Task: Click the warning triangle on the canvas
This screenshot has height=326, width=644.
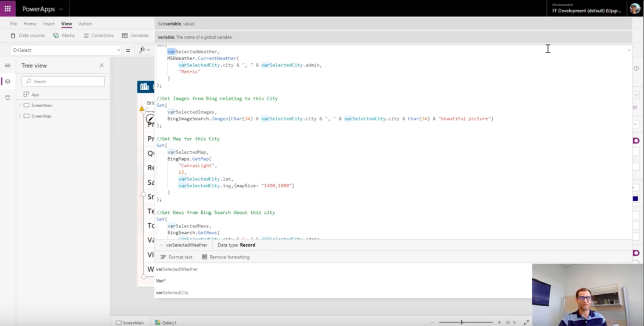Action: [x=142, y=109]
